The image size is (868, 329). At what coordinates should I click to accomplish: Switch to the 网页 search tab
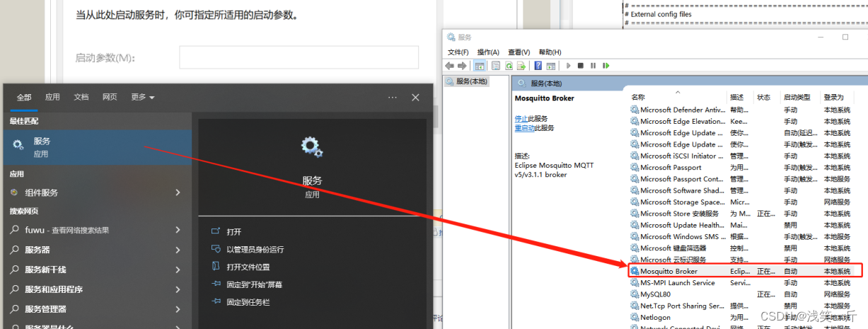tap(110, 97)
